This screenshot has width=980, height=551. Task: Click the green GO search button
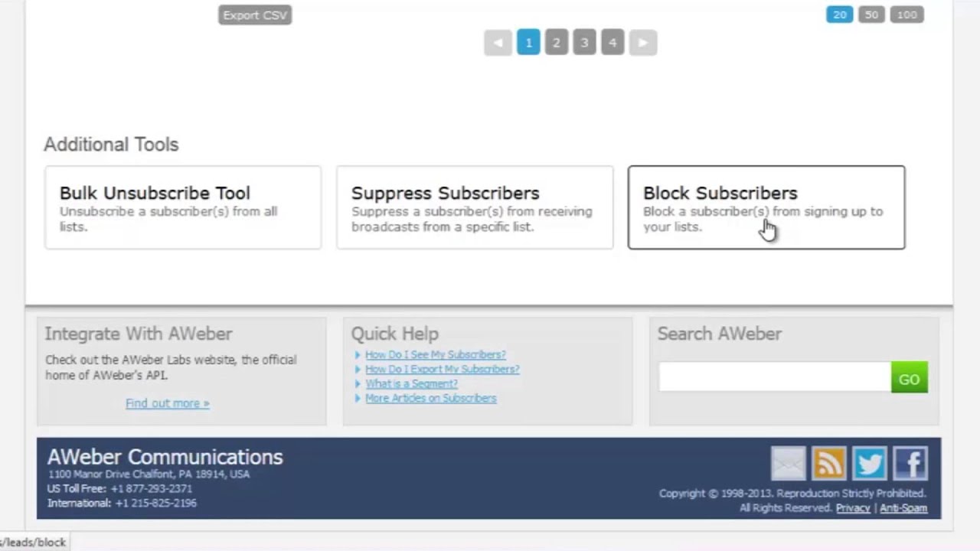click(910, 378)
